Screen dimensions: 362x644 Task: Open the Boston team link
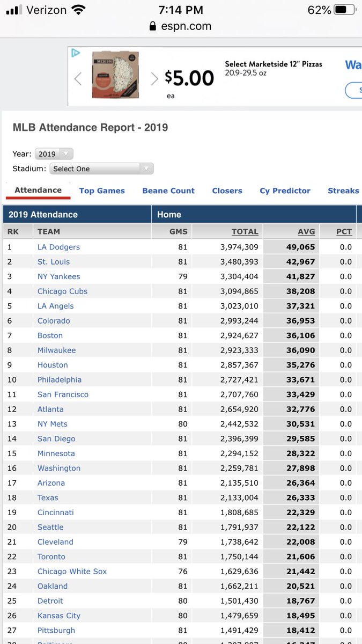click(x=50, y=335)
